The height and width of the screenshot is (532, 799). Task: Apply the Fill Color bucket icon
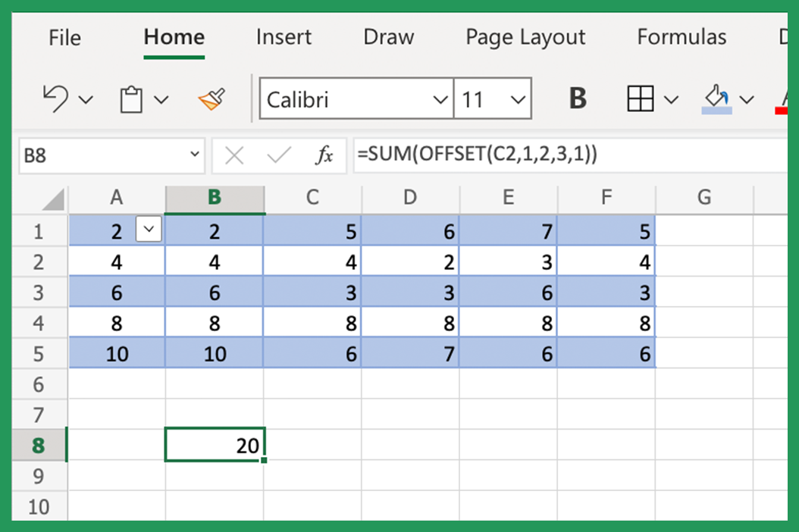[x=716, y=99]
